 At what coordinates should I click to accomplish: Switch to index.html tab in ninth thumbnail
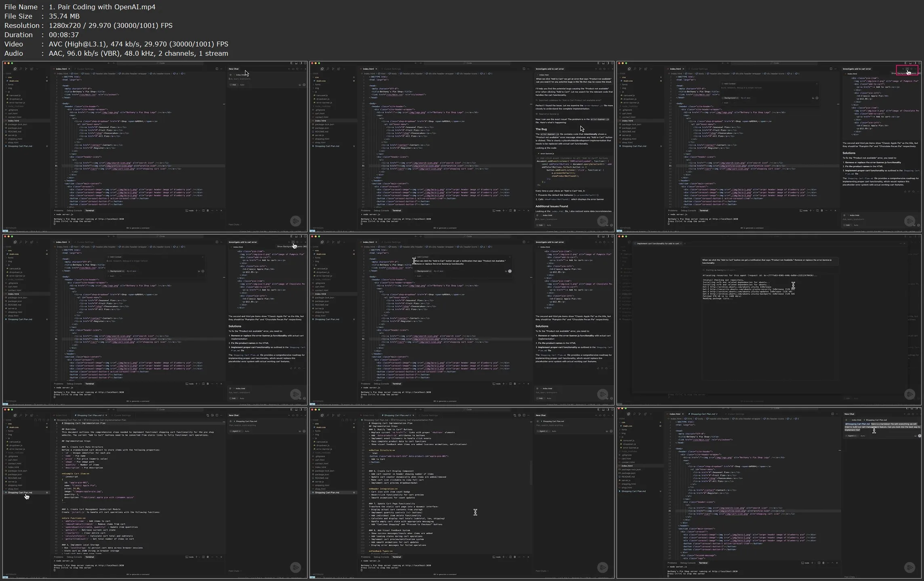coord(675,414)
